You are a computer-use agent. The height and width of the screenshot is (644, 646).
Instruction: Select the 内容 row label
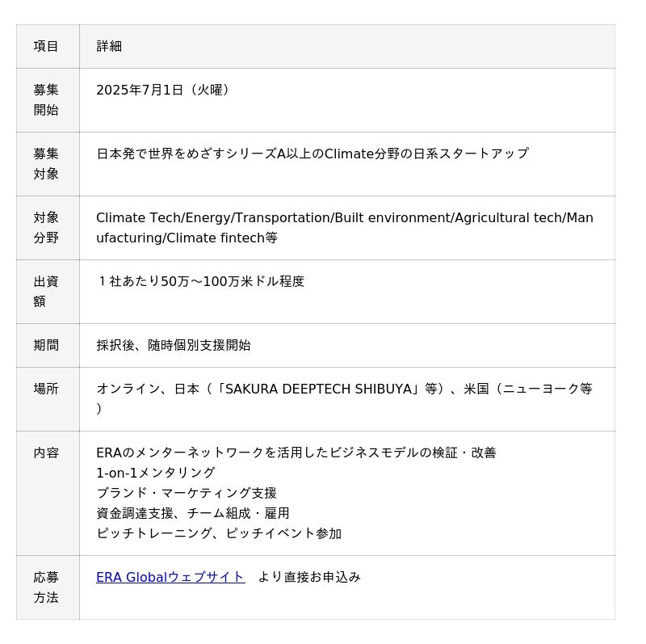46,452
